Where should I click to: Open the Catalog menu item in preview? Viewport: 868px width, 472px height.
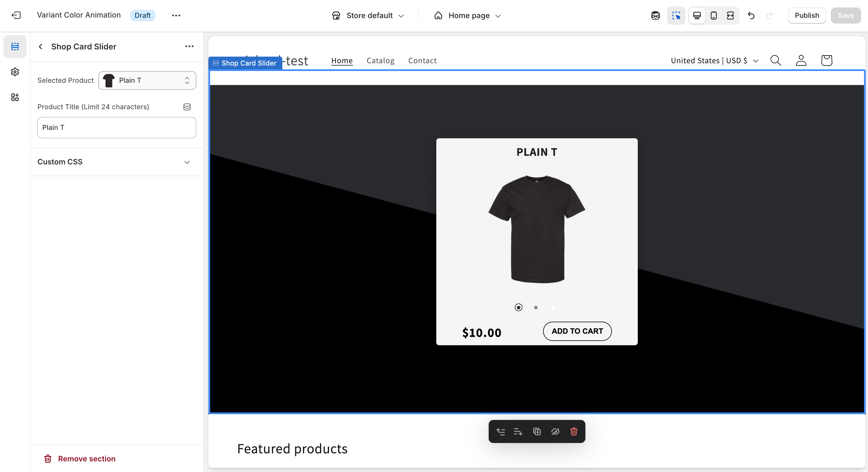pos(380,61)
